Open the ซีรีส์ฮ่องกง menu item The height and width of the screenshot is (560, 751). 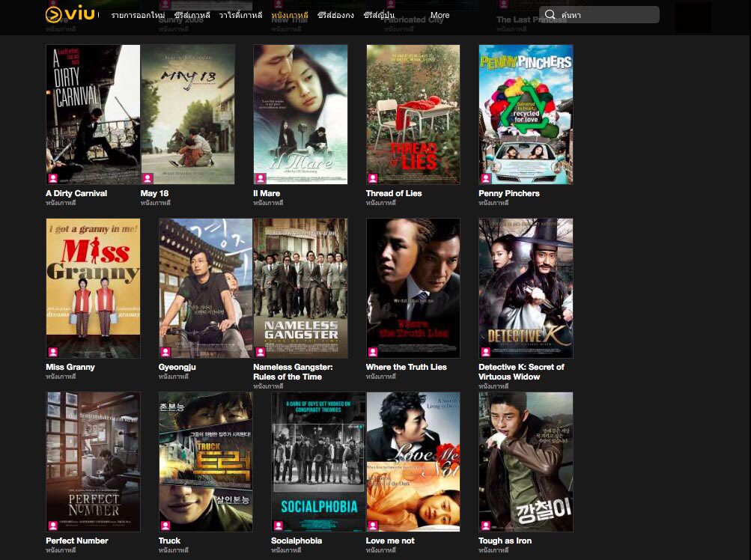click(x=335, y=15)
